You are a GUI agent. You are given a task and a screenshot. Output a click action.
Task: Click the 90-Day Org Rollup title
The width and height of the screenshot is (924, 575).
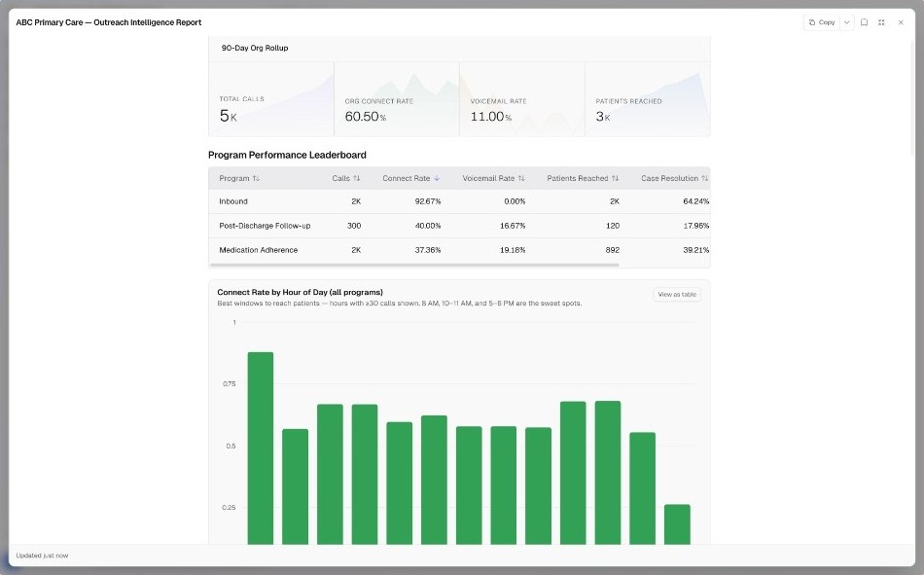(x=255, y=48)
